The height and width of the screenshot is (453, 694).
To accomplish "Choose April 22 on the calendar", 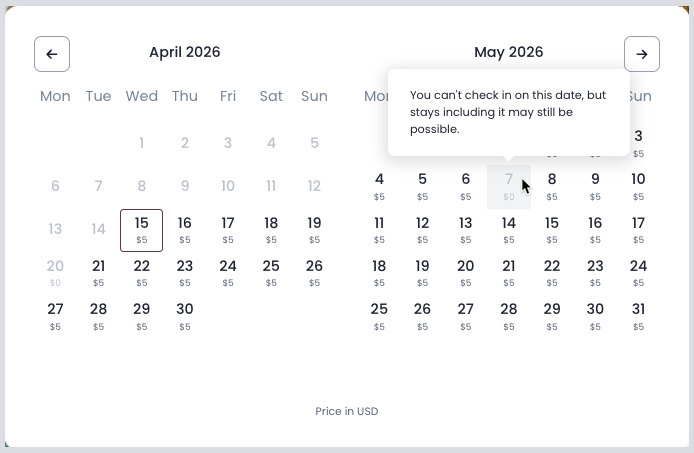I will tap(141, 272).
